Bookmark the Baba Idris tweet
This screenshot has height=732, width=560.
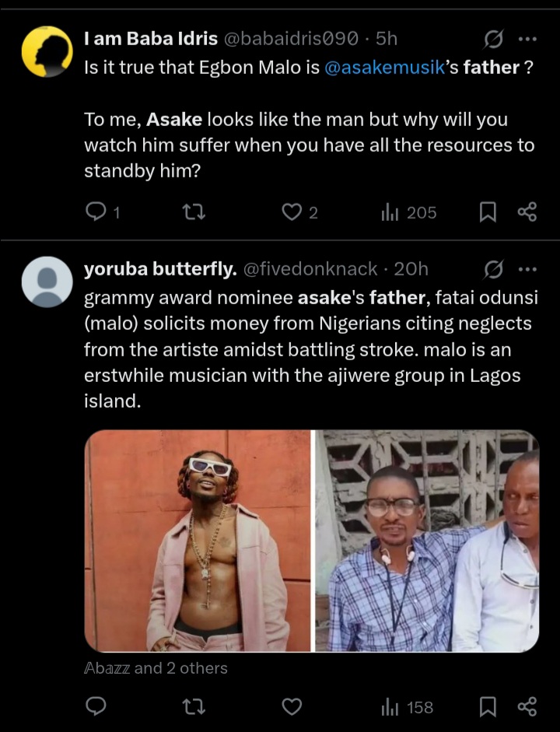tap(488, 212)
